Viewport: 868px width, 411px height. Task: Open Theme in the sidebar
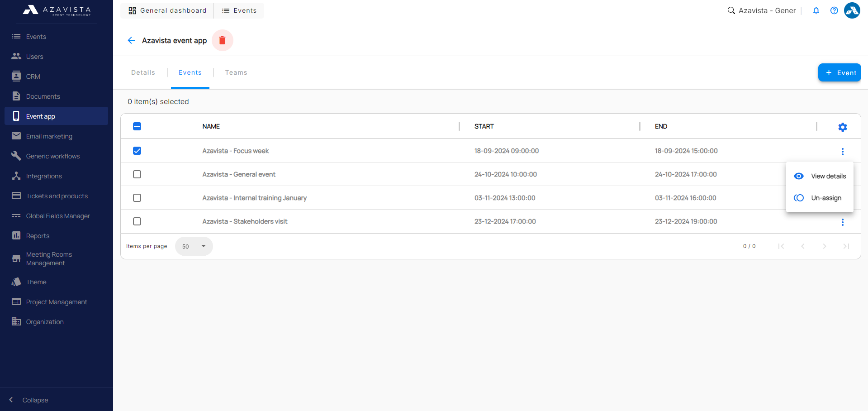57,282
